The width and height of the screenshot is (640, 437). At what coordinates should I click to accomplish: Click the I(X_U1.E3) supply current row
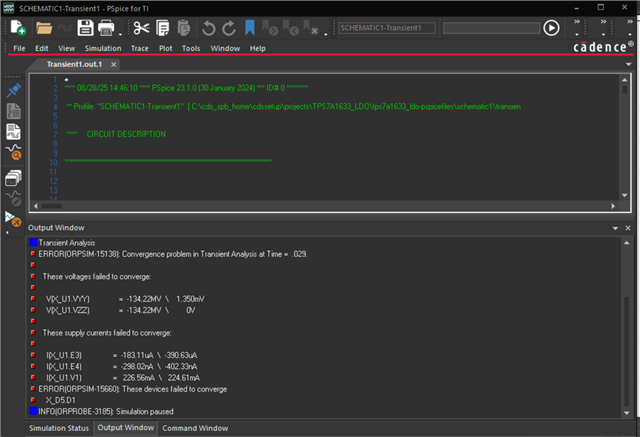[x=121, y=355]
